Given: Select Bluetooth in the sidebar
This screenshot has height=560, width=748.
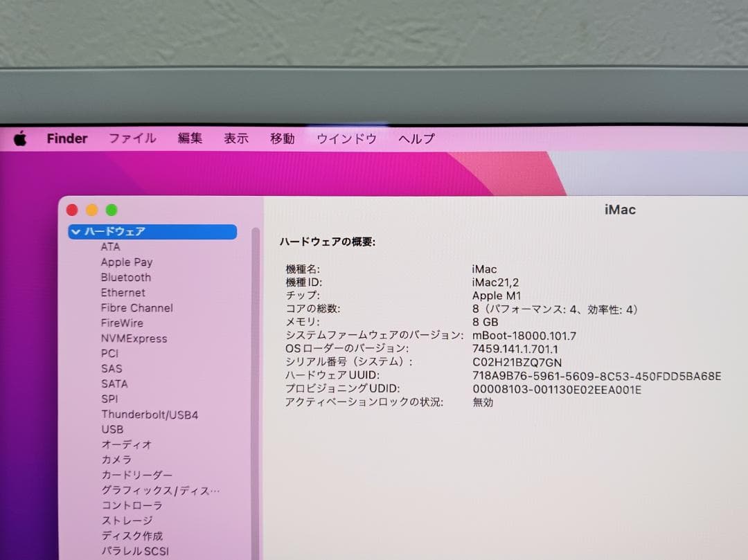Looking at the screenshot, I should coord(126,278).
